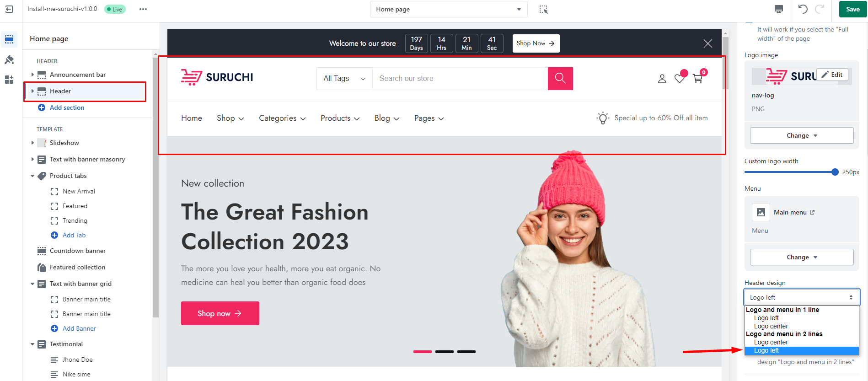Click Add section link
The image size is (868, 381).
point(67,108)
